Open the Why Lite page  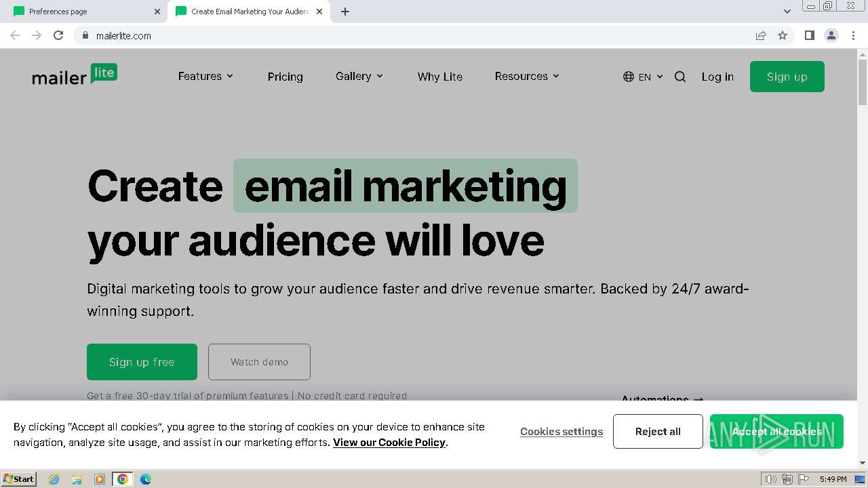(x=440, y=77)
